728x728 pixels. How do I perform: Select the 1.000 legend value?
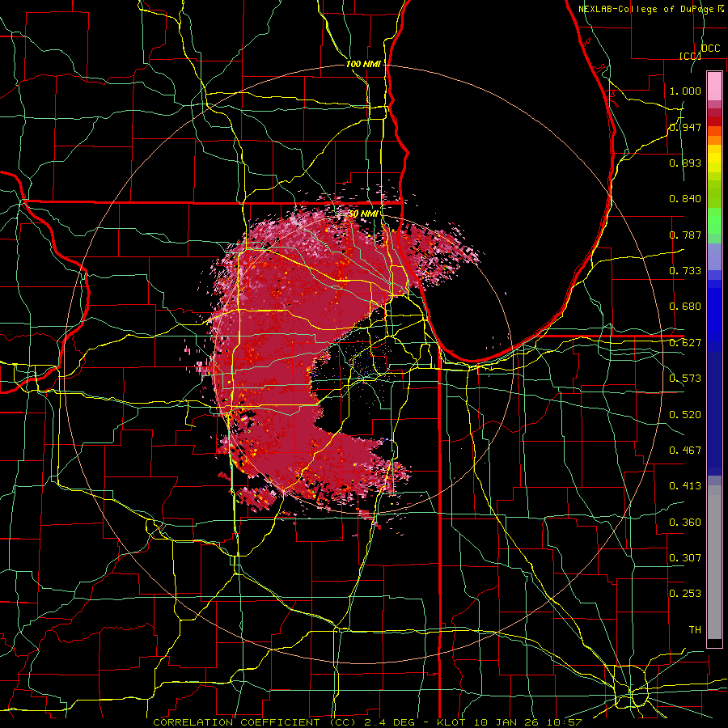tap(685, 91)
